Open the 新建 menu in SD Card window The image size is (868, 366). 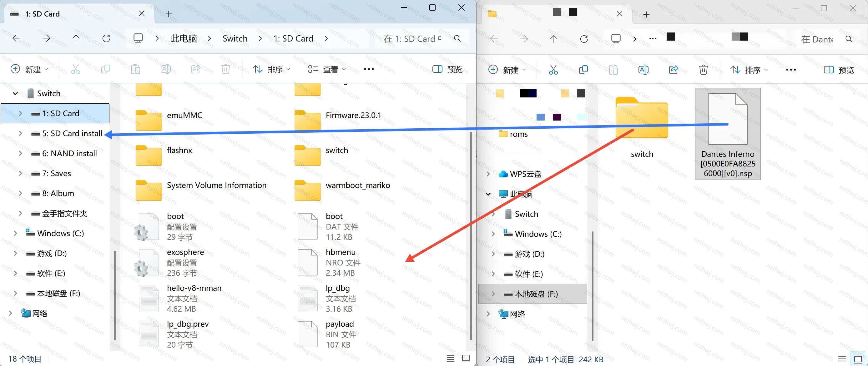point(30,69)
